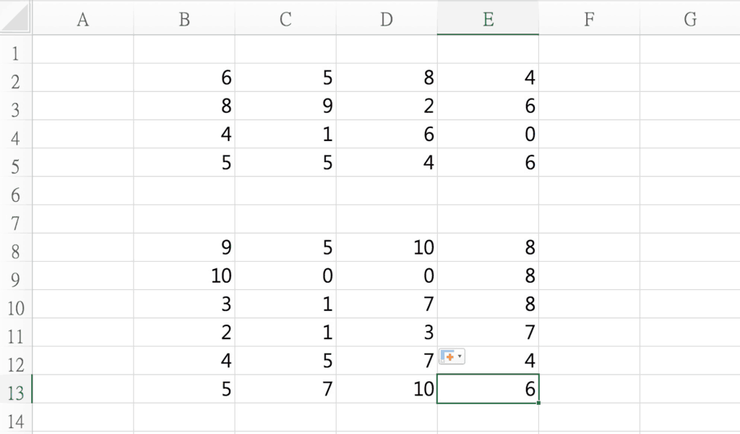The image size is (740, 434).
Task: Select row 14 header
Action: (x=16, y=420)
